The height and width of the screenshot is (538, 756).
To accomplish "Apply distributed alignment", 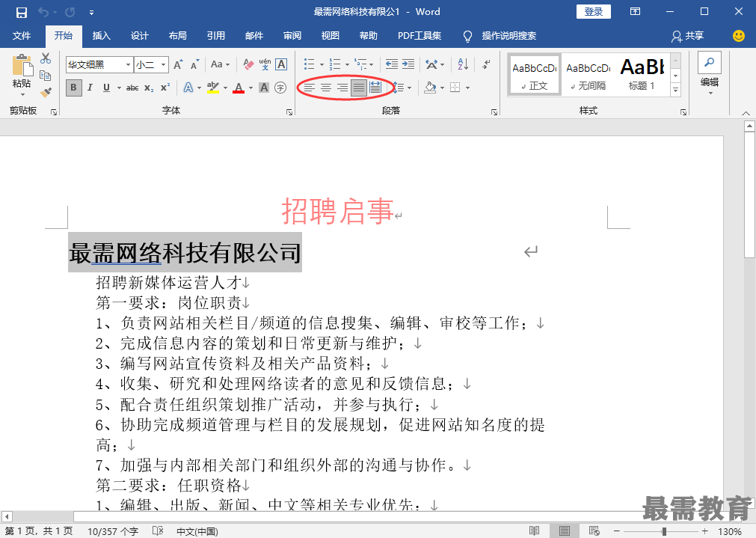I will [x=375, y=88].
